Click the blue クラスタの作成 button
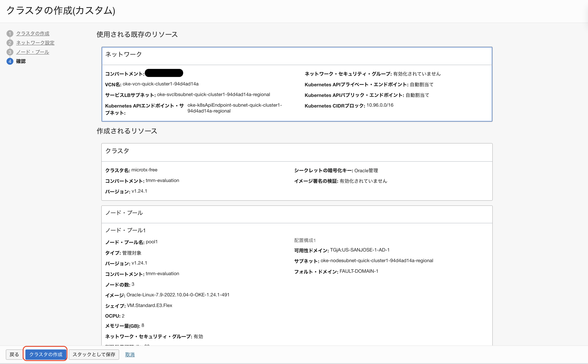This screenshot has width=588, height=364. pos(46,354)
